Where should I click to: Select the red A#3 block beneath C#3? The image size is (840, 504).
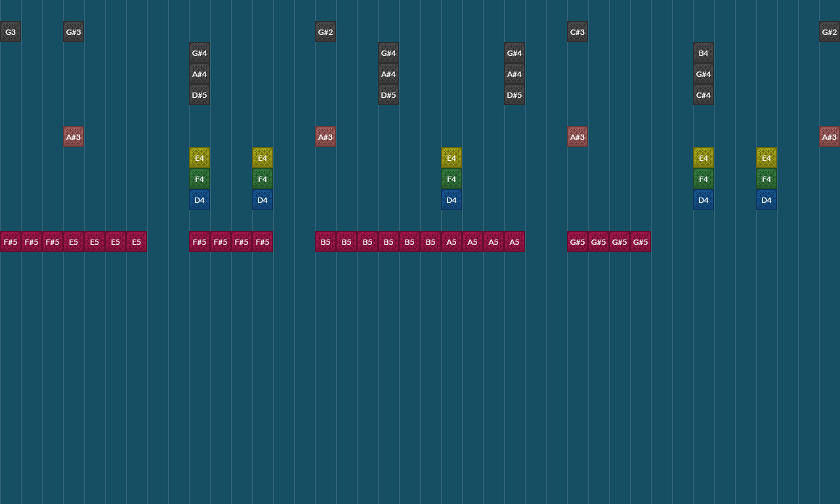click(577, 136)
